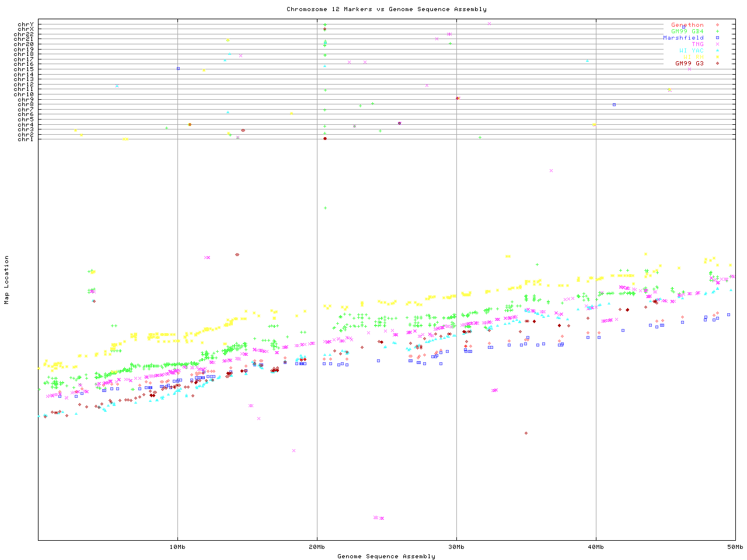Click the blue Marshfield square marker in legend

point(717,38)
